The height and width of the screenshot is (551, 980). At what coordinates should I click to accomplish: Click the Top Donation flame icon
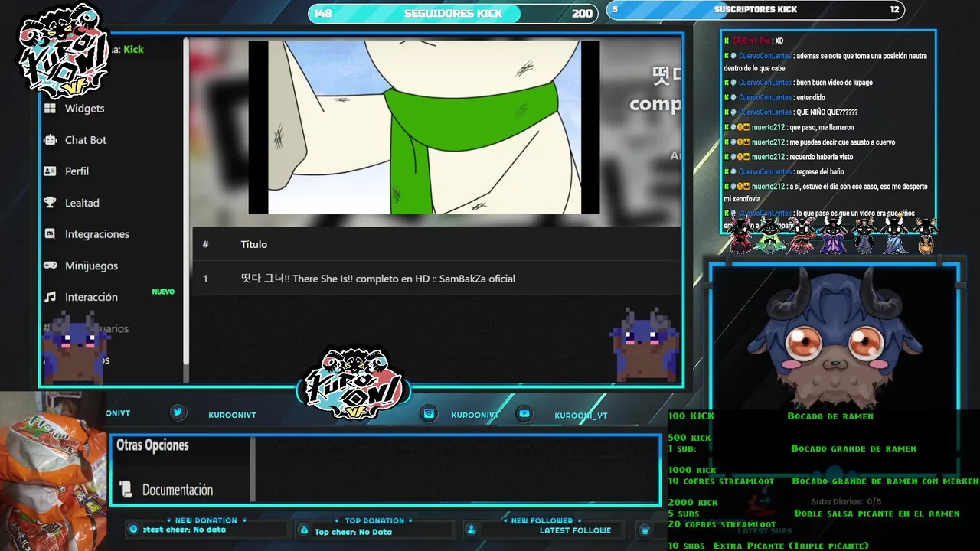point(304,530)
